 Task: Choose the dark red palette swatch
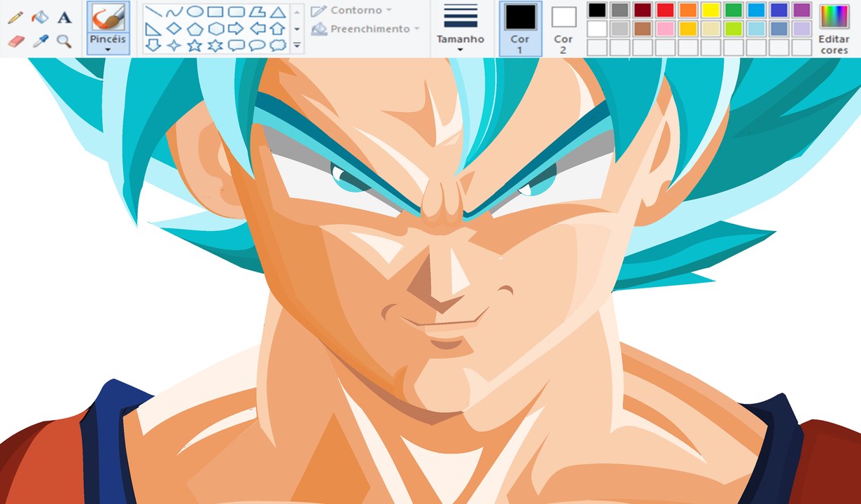pos(643,10)
